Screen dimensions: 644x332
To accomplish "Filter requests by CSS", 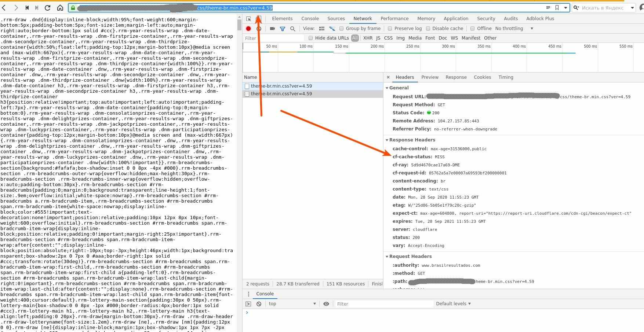I will (x=388, y=38).
